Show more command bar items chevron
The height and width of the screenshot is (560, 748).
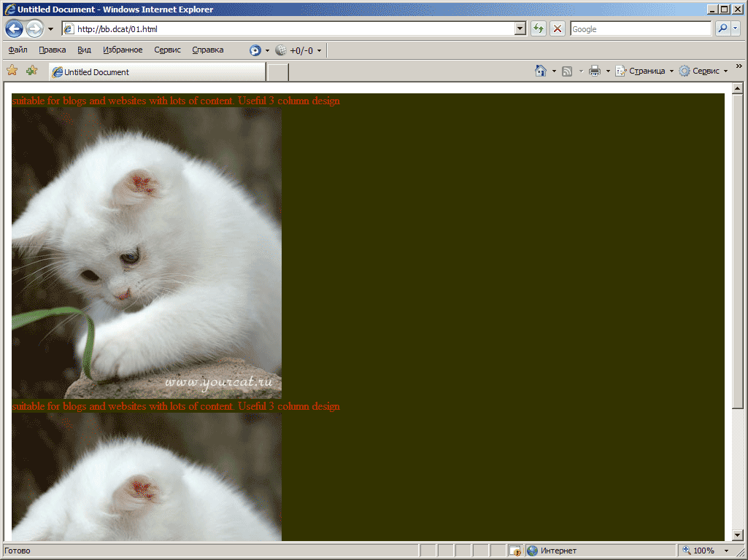[x=739, y=66]
